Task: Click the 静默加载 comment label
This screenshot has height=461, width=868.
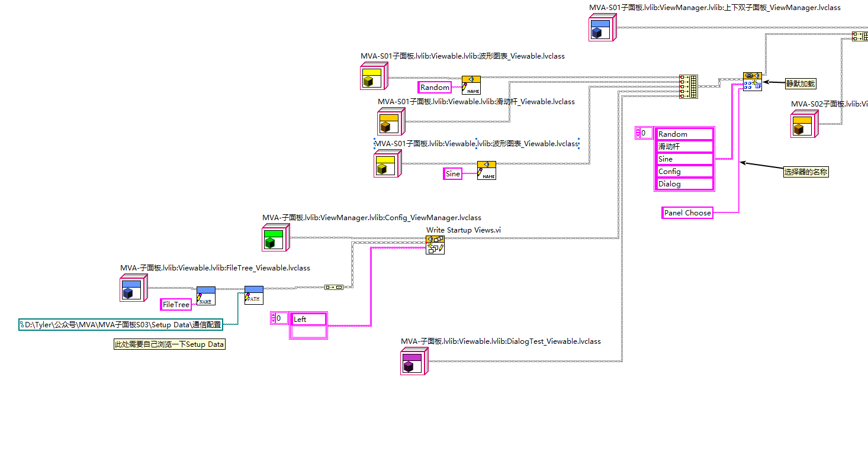Action: (x=801, y=84)
